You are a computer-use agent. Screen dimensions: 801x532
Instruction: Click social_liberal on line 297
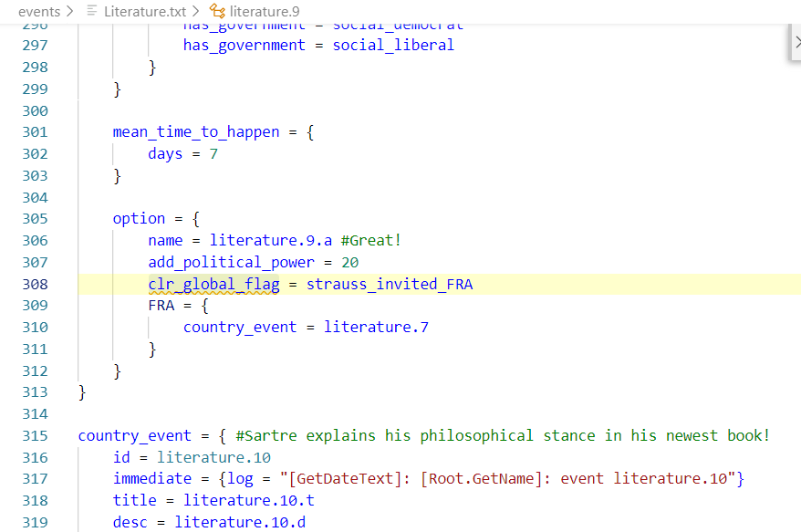[393, 45]
